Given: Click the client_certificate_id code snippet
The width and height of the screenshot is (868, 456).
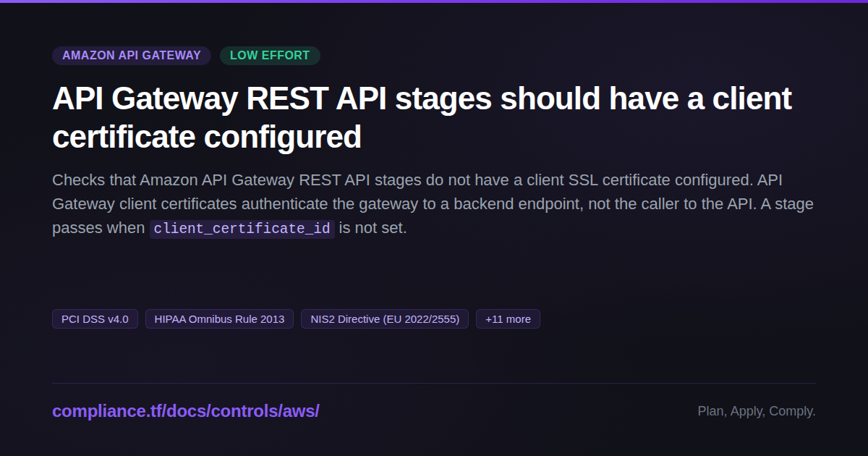Looking at the screenshot, I should pos(242,229).
